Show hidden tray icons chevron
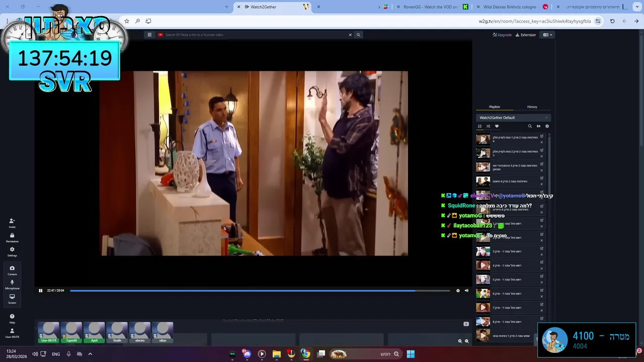Image resolution: width=644 pixels, height=362 pixels. click(x=90, y=354)
